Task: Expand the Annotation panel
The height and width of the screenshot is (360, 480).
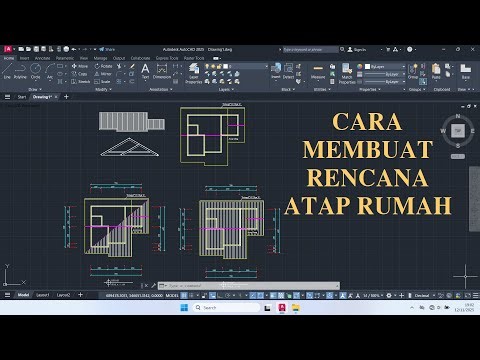Action: (161, 89)
